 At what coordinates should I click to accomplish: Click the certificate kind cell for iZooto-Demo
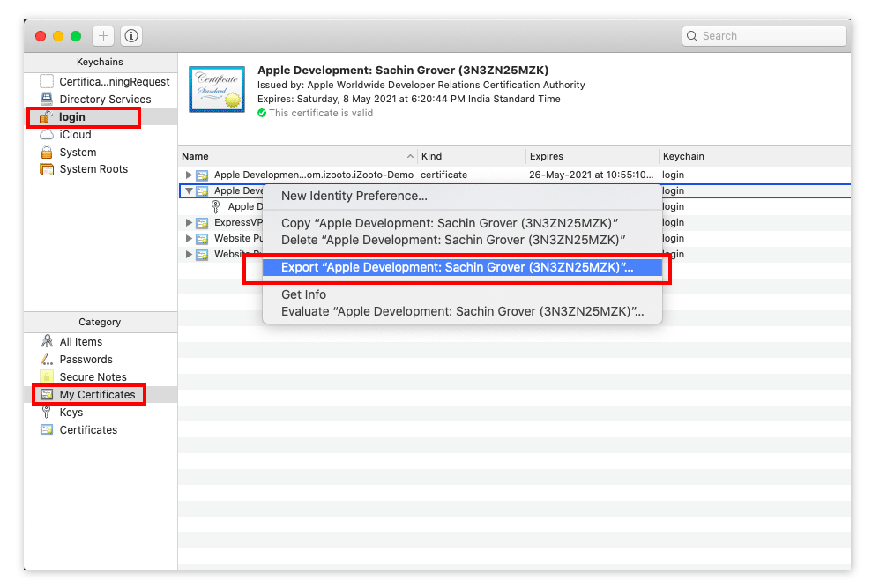[x=443, y=175]
